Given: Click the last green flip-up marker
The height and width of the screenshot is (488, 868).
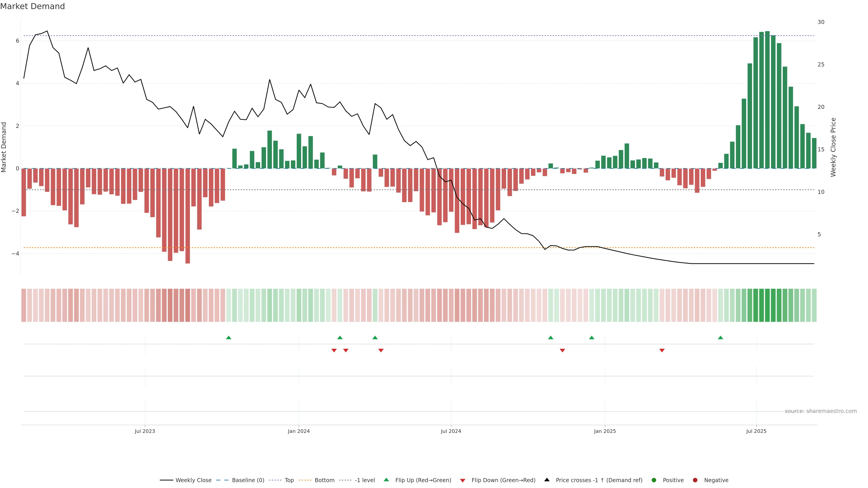Looking at the screenshot, I should (720, 338).
